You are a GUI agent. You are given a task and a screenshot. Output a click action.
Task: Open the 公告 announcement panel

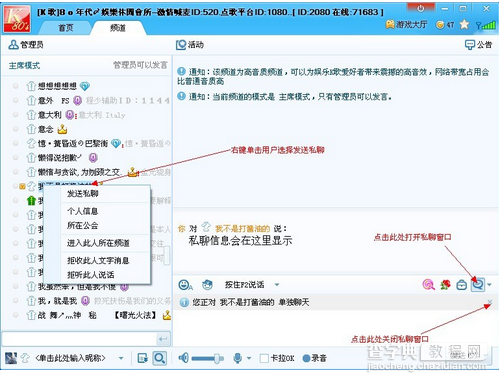point(478,45)
